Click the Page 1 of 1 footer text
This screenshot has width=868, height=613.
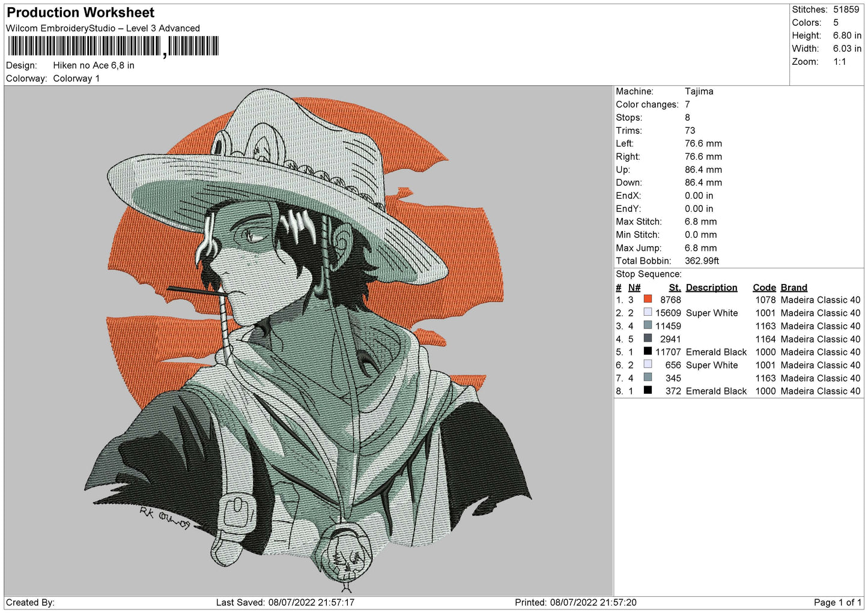click(x=837, y=602)
